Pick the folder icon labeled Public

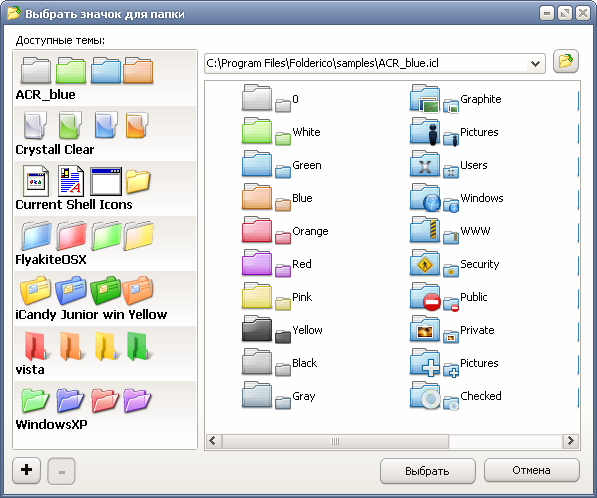pyautogui.click(x=449, y=297)
